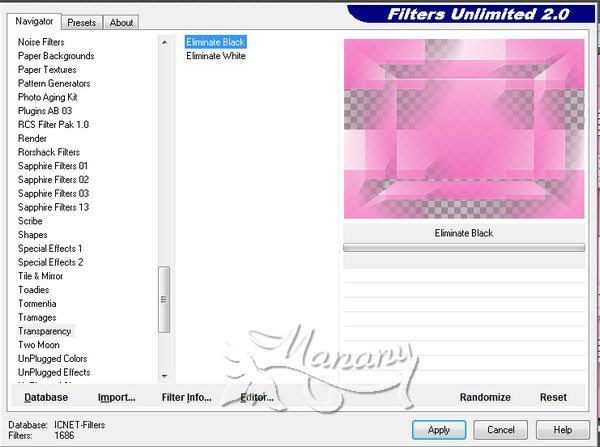Choose Two Moon category
Screen dimensions: 600x447
(39, 345)
